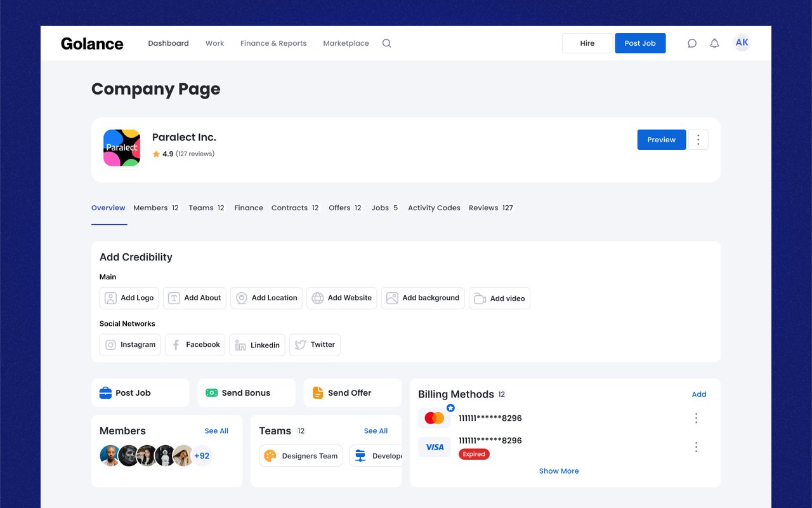812x508 pixels.
Task: Click Send Offer document card
Action: [352, 393]
